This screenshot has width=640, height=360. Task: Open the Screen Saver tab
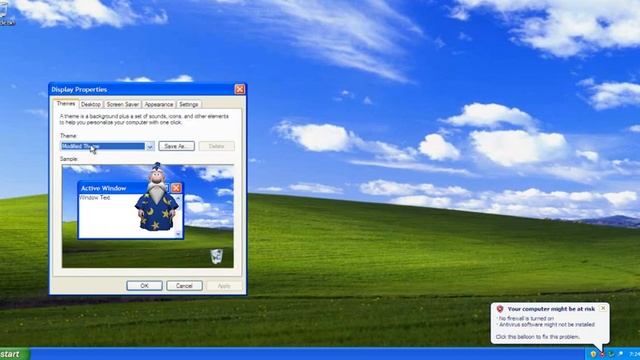coord(122,104)
